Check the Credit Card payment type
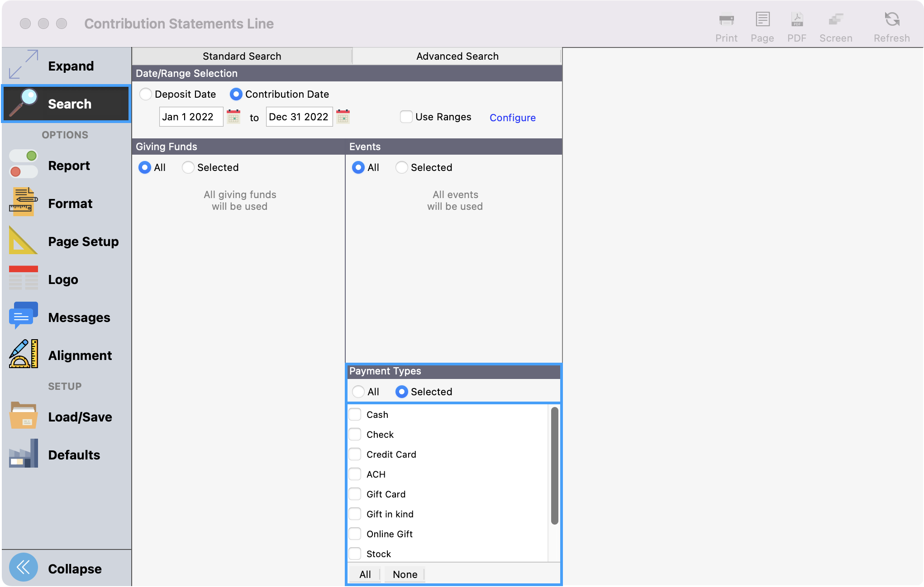The height and width of the screenshot is (587, 924). pyautogui.click(x=355, y=454)
